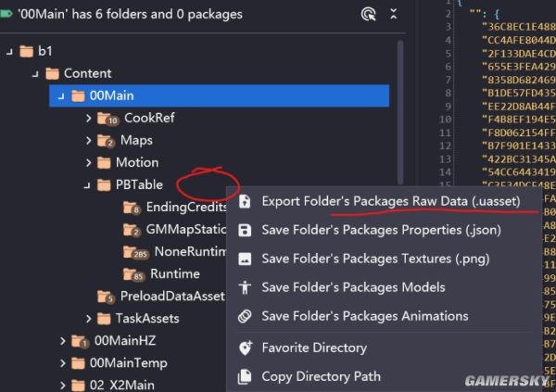556x392 pixels.
Task: Expand the CookRef folder
Action: tap(88, 118)
